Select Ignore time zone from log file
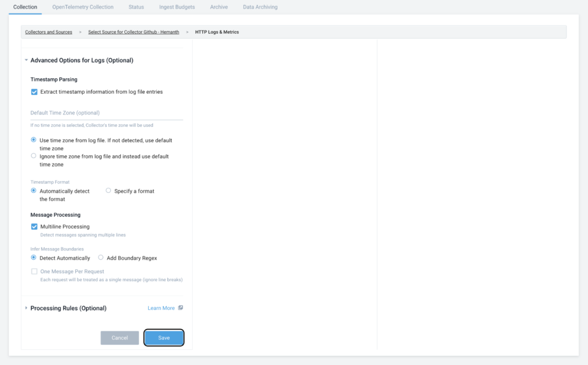 pos(34,156)
